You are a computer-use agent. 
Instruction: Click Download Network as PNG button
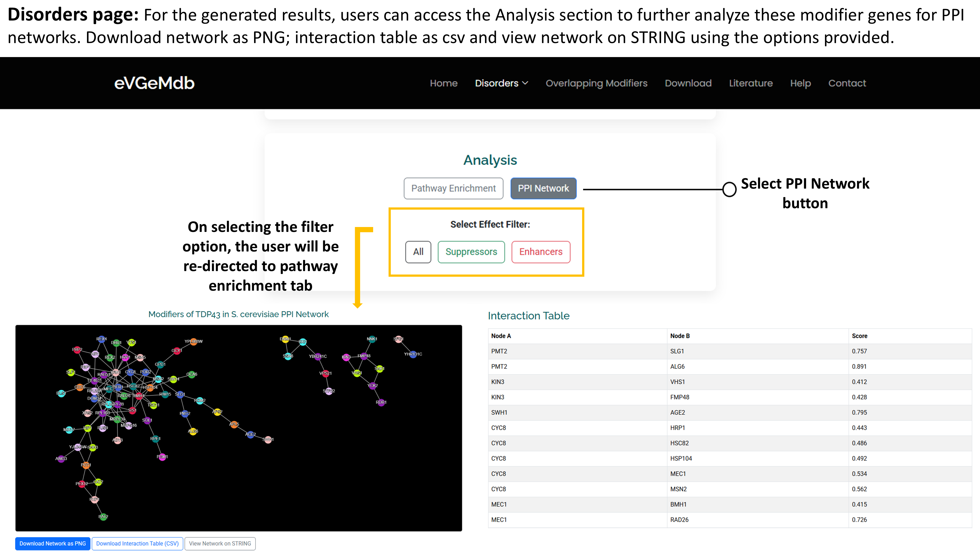pyautogui.click(x=53, y=543)
